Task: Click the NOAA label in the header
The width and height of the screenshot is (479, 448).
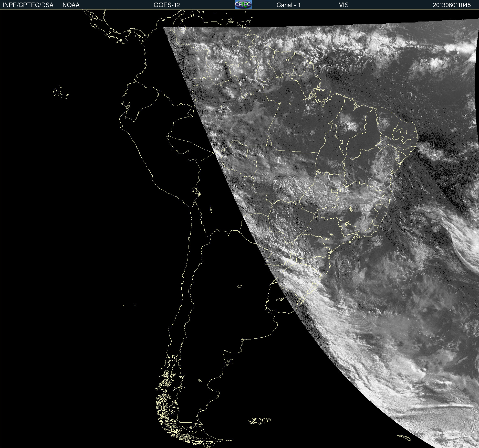Action: (71, 5)
